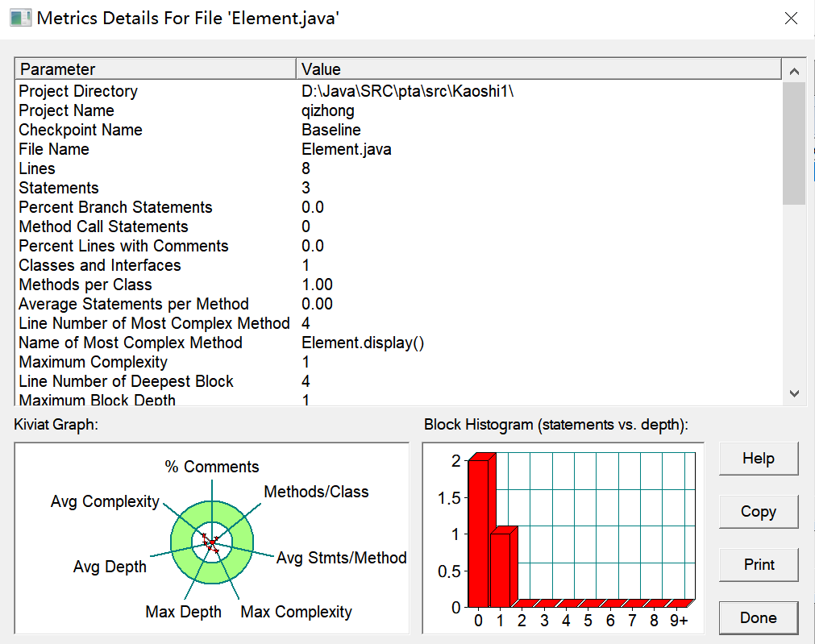
Task: Click the Element.java file name value
Action: (346, 150)
